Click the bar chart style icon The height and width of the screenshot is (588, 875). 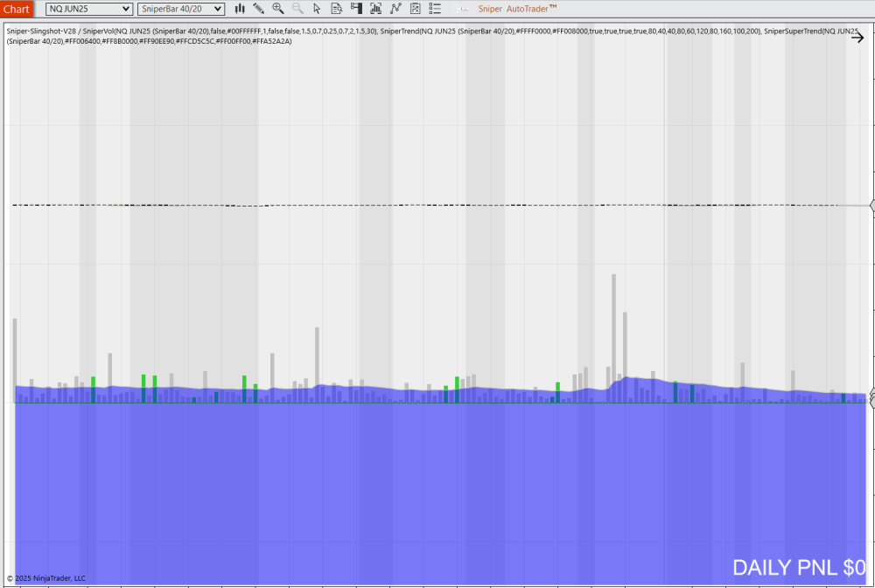pyautogui.click(x=240, y=9)
